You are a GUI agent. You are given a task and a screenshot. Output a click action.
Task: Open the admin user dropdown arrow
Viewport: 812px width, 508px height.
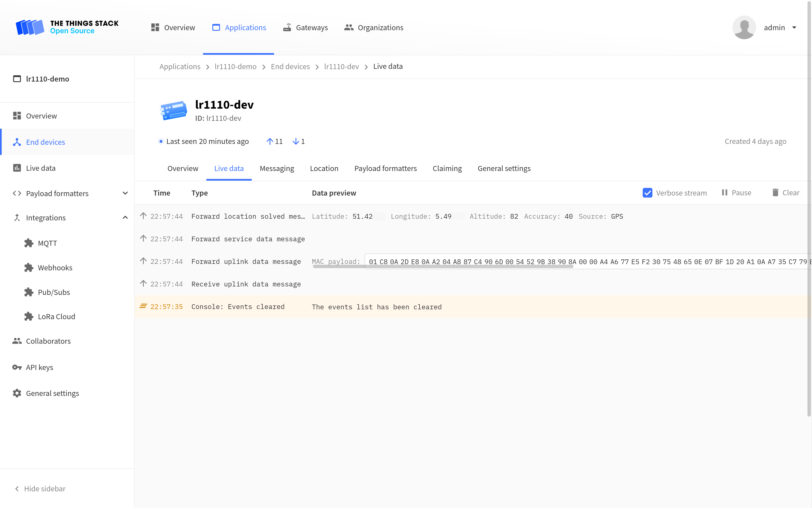click(794, 28)
